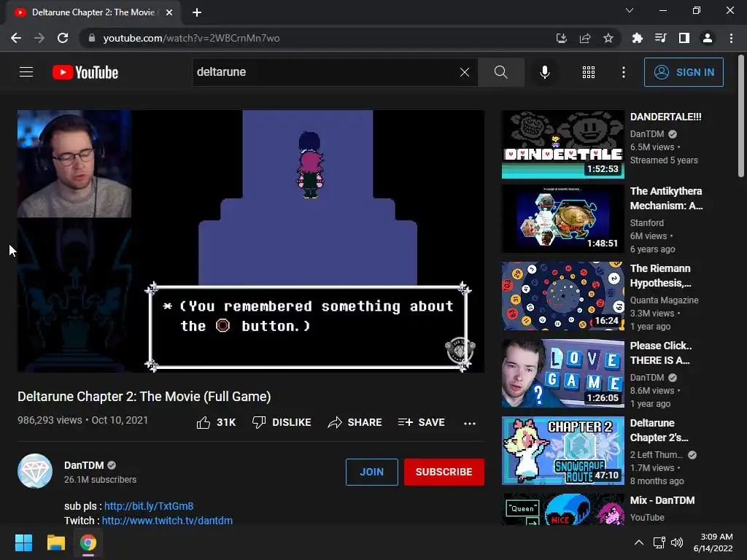Image resolution: width=747 pixels, height=560 pixels.
Task: Close the Deltarune Chapter 2 tab
Action: pos(169,12)
